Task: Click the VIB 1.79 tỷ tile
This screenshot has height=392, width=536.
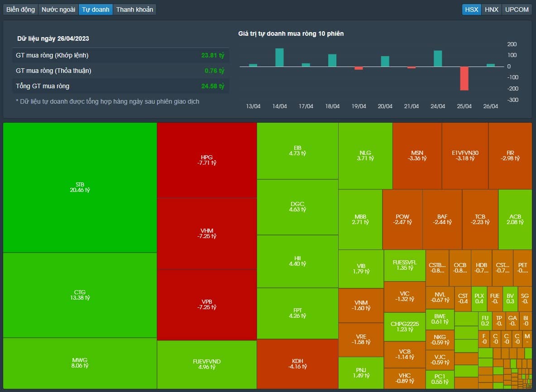Action: (361, 268)
